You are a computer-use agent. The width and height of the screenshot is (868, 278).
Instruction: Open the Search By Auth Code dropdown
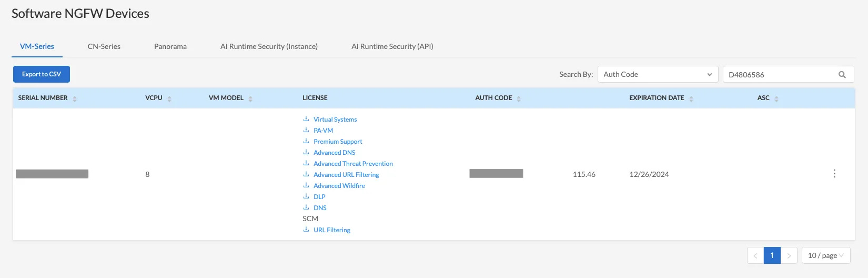[x=658, y=74]
